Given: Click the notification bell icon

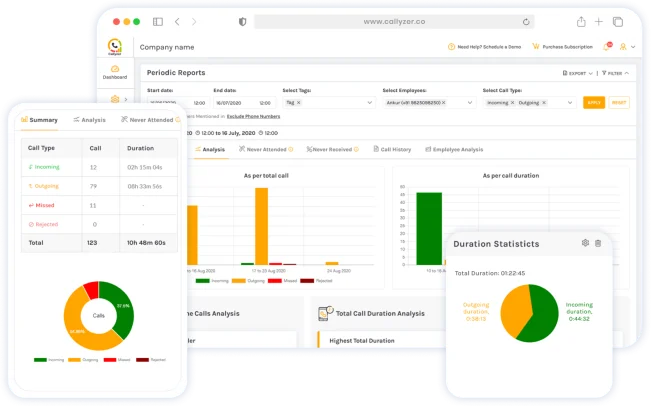Looking at the screenshot, I should [607, 46].
